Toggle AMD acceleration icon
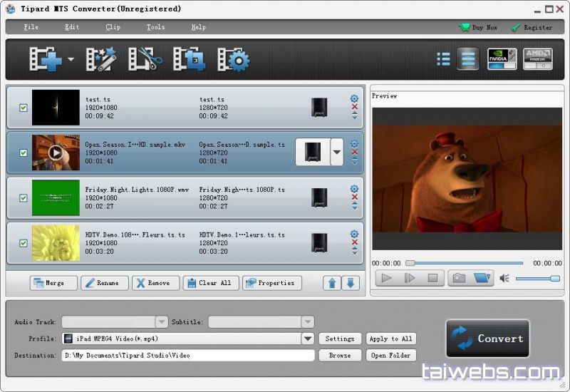 tap(538, 58)
